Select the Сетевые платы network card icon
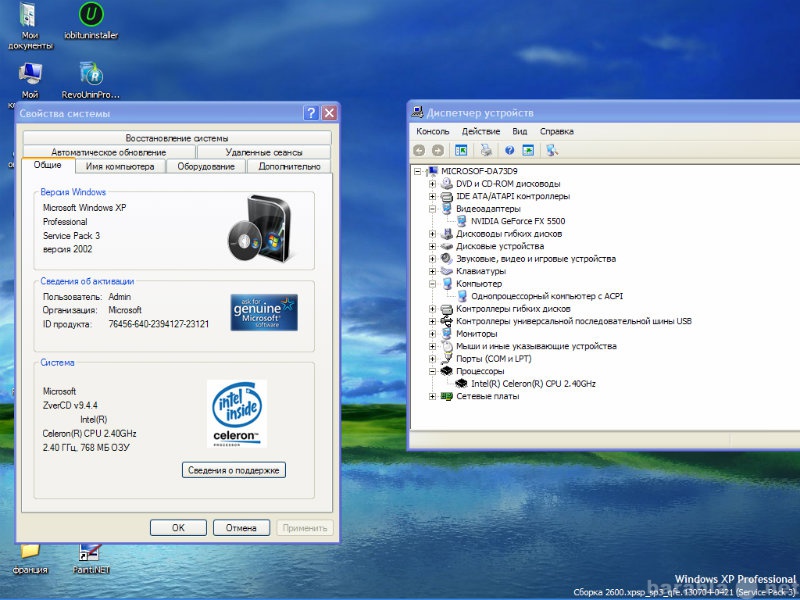Viewport: 800px width, 600px height. (446, 396)
